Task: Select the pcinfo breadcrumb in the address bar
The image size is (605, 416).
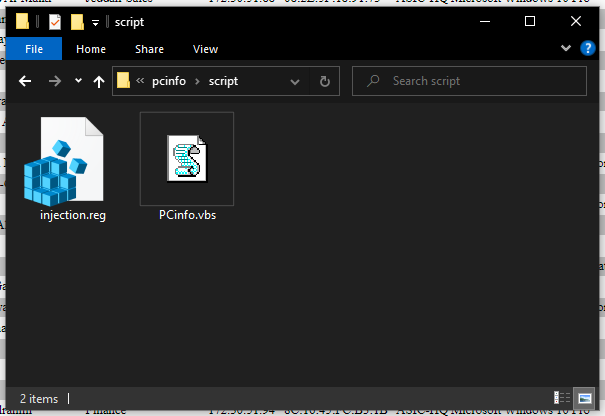Action: (x=169, y=81)
